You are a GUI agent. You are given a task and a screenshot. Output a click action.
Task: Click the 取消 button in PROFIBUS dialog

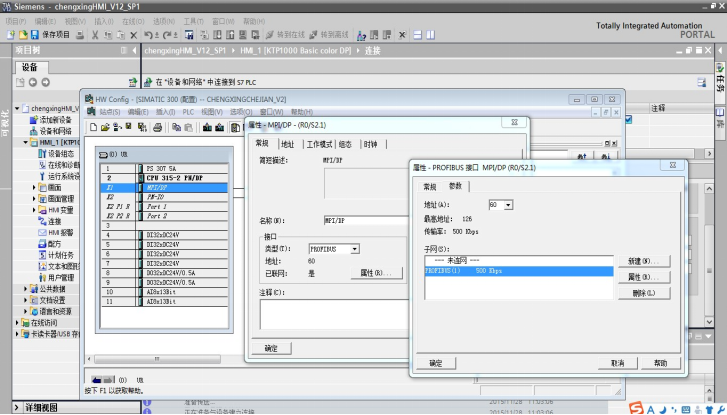[617, 363]
